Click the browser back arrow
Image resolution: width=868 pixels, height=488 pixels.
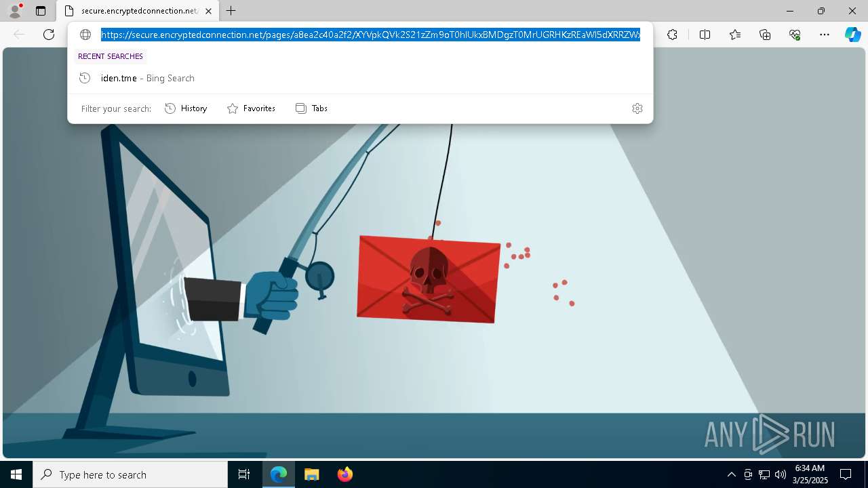pyautogui.click(x=19, y=35)
